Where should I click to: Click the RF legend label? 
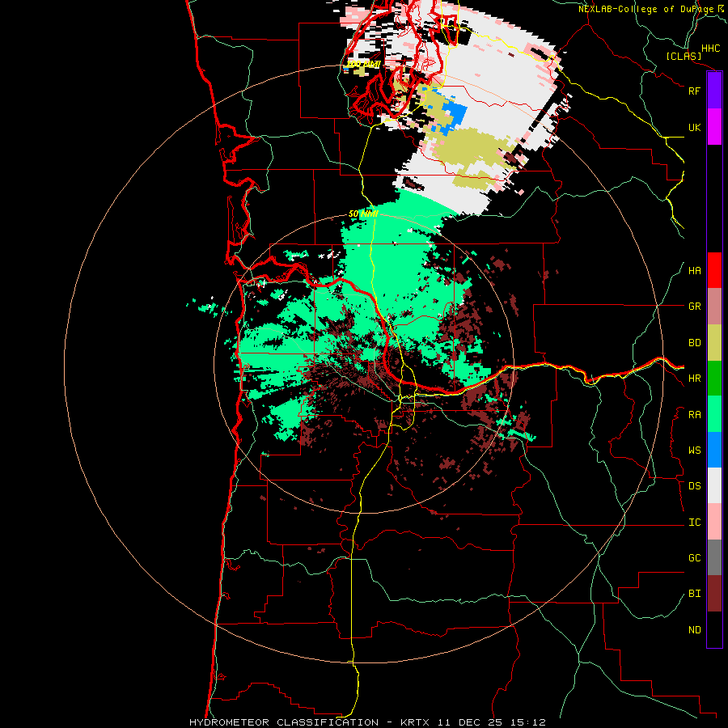click(694, 91)
